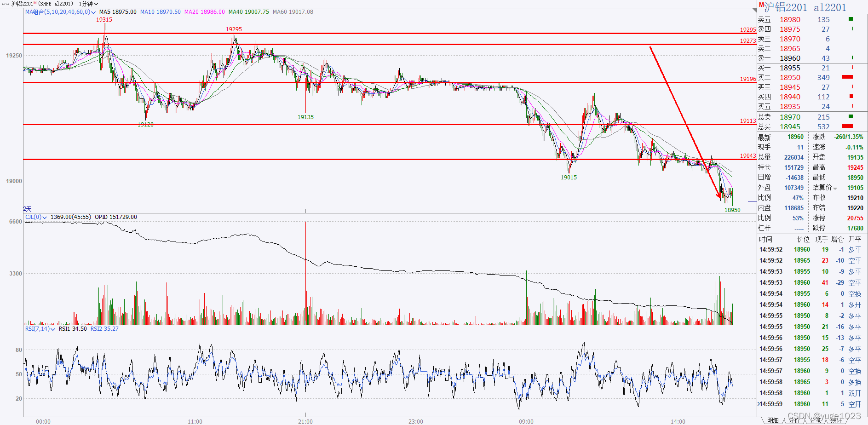The width and height of the screenshot is (868, 425).
Task: Click the 开盘 19135 value
Action: coord(855,157)
